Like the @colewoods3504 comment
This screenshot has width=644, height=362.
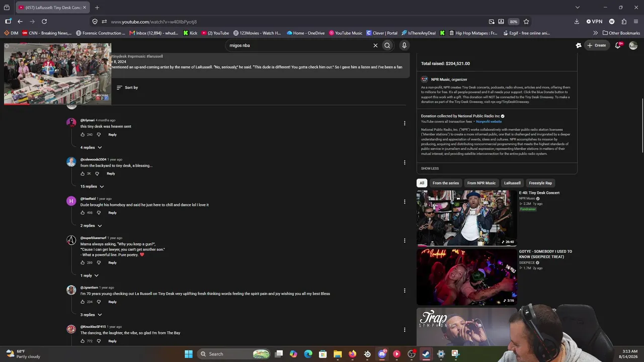tap(83, 174)
